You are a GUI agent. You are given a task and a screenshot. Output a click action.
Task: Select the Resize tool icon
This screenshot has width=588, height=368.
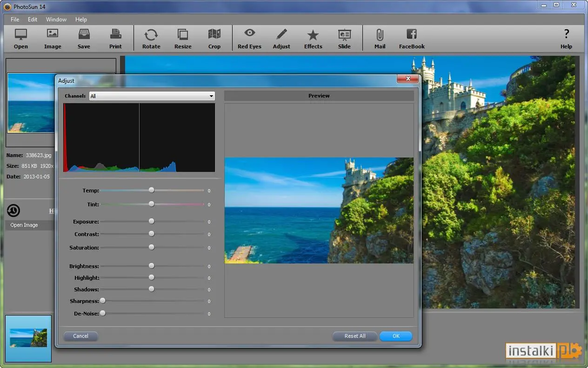click(183, 34)
